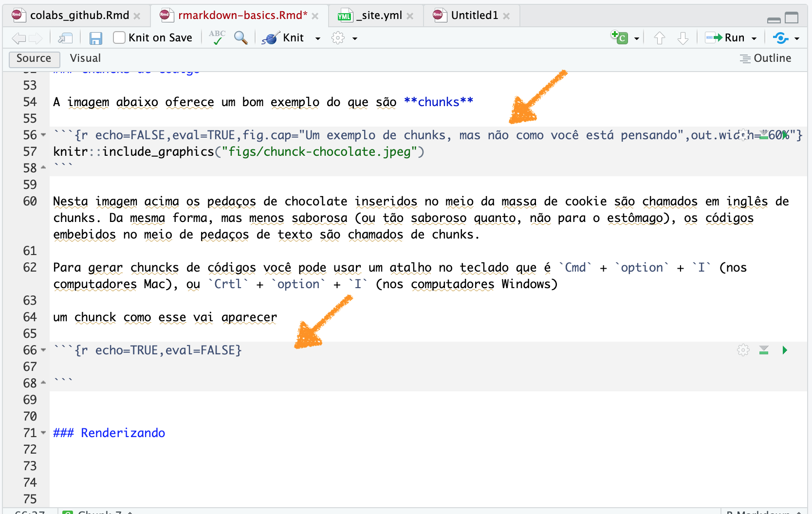The width and height of the screenshot is (812, 514).
Task: Open Run options dropdown arrow
Action: 754,38
